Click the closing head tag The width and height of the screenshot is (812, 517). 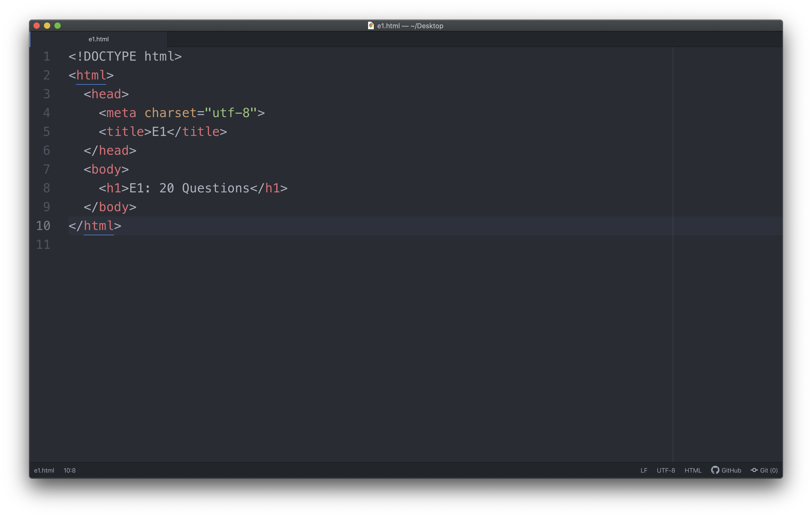tap(110, 151)
